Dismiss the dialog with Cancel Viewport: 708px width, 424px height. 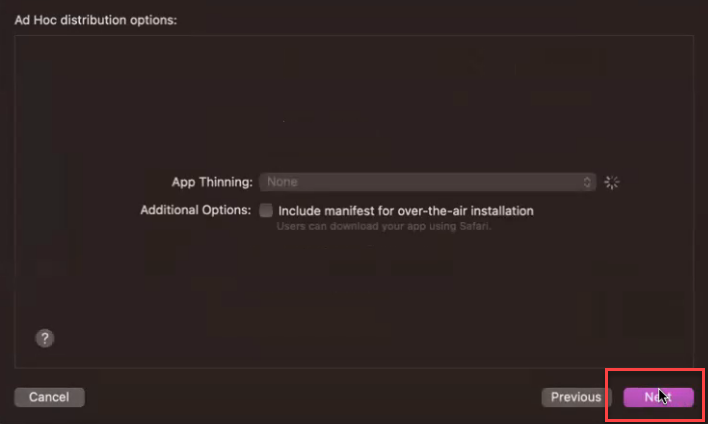(49, 397)
